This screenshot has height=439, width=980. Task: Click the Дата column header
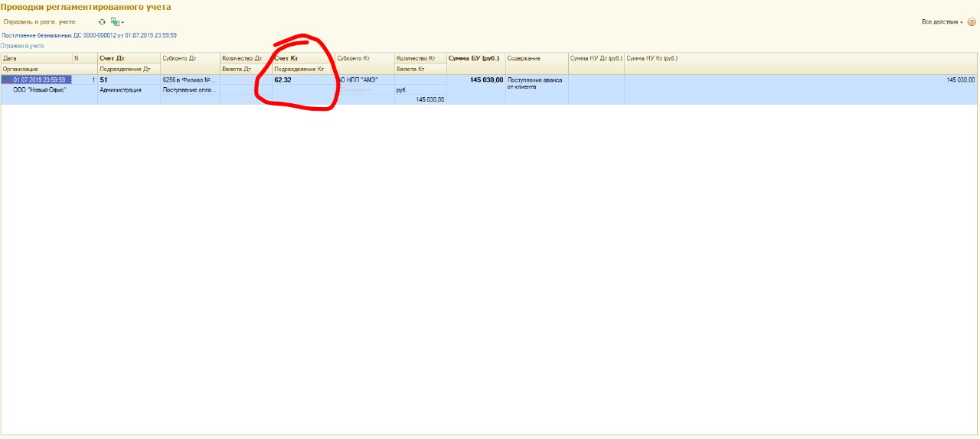tap(36, 58)
